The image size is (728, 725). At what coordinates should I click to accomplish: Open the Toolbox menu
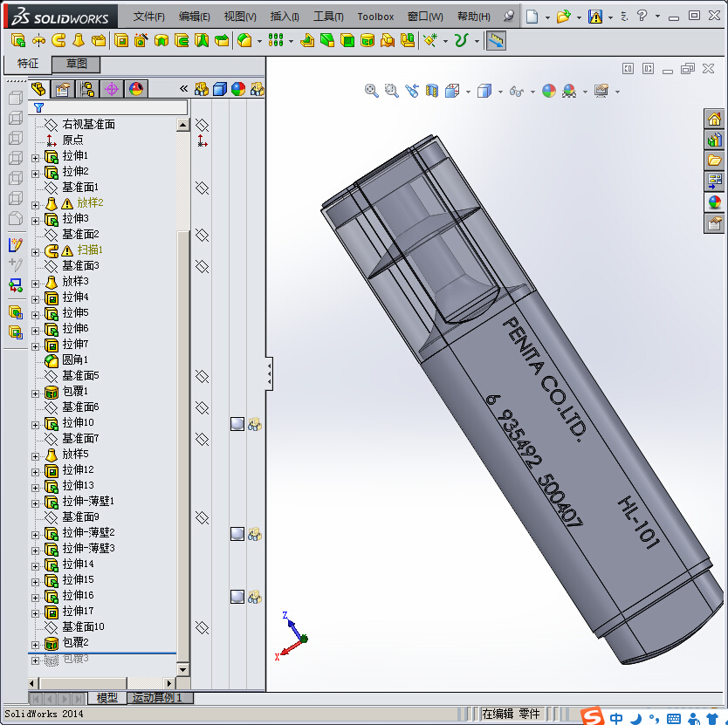click(375, 17)
